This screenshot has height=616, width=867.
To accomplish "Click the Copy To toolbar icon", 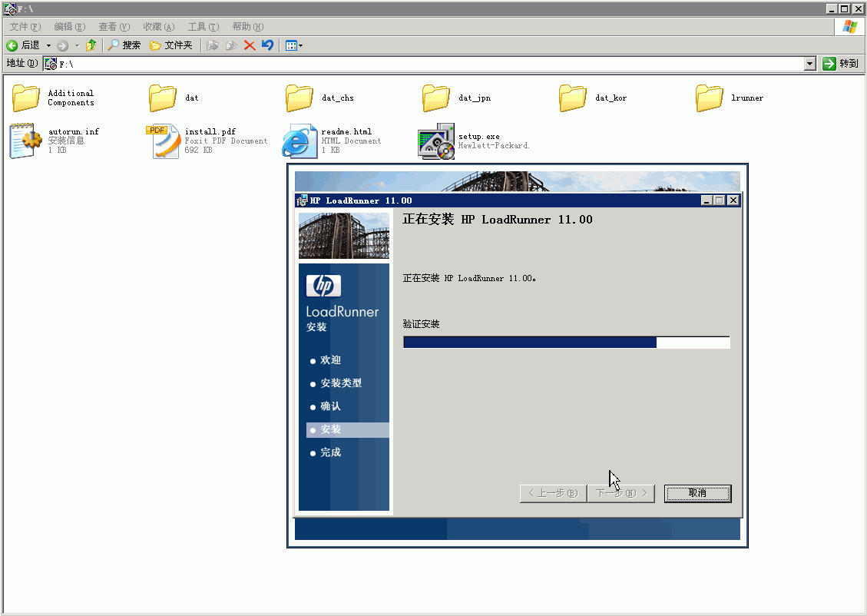I will pyautogui.click(x=231, y=45).
